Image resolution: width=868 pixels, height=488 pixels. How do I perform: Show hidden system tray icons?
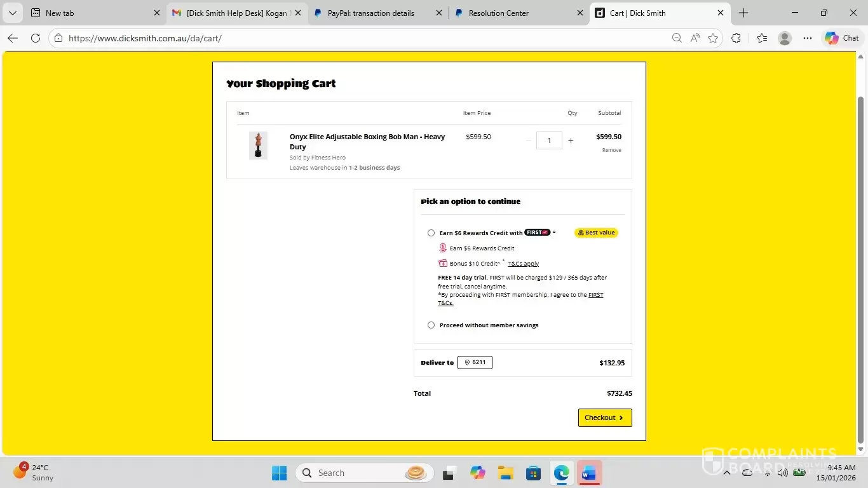click(727, 473)
